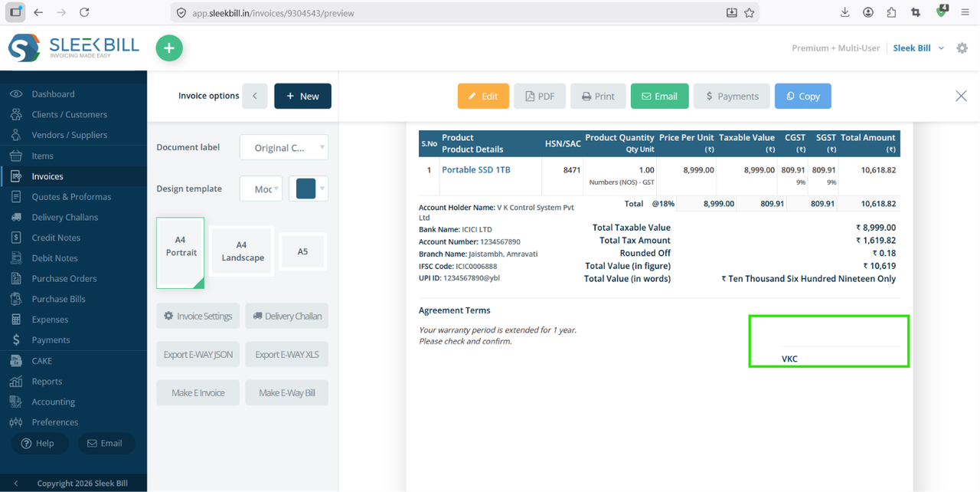Click the browser back arrow

click(38, 12)
